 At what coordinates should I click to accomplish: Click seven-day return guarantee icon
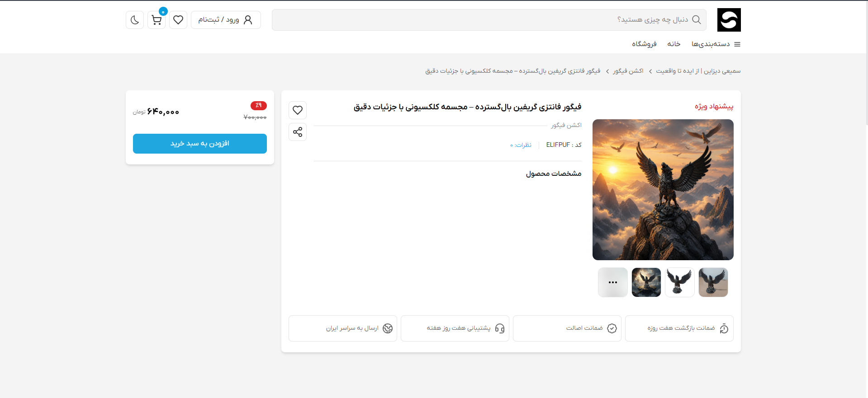click(x=724, y=328)
